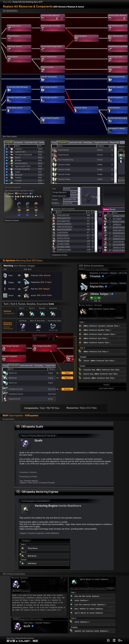Toggle the Syiramic Fiber cargo row switch
This screenshot has height=644, width=129.
click(x=6, y=152)
